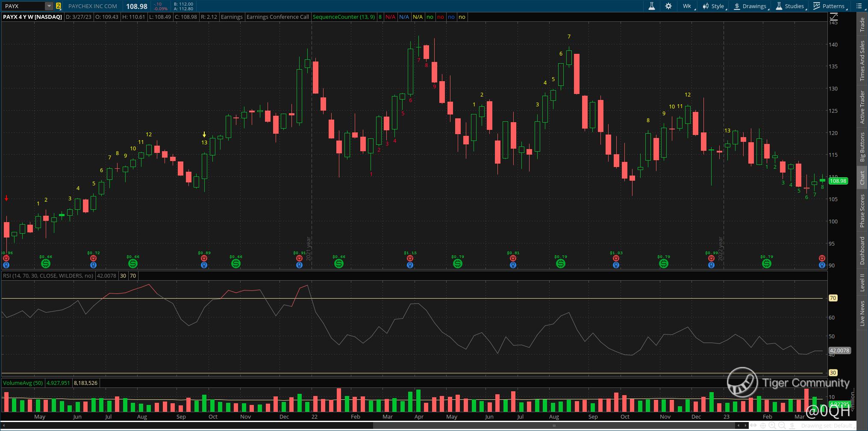Click the 4,927,951 volume average value
The image size is (868, 431).
click(x=58, y=383)
